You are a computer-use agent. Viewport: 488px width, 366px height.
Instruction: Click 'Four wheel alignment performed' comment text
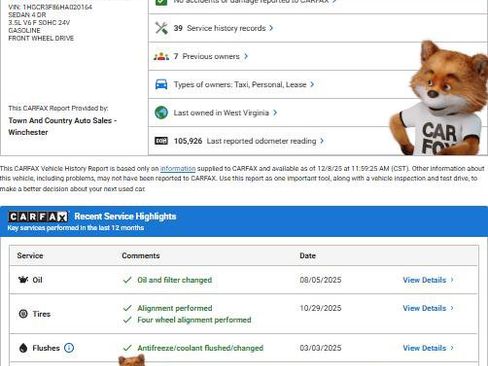click(x=194, y=320)
